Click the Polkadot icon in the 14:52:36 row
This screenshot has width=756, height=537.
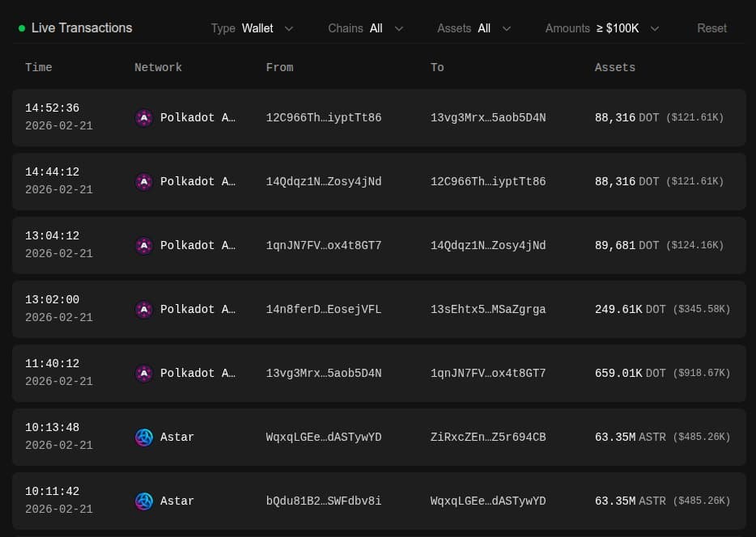pos(143,118)
